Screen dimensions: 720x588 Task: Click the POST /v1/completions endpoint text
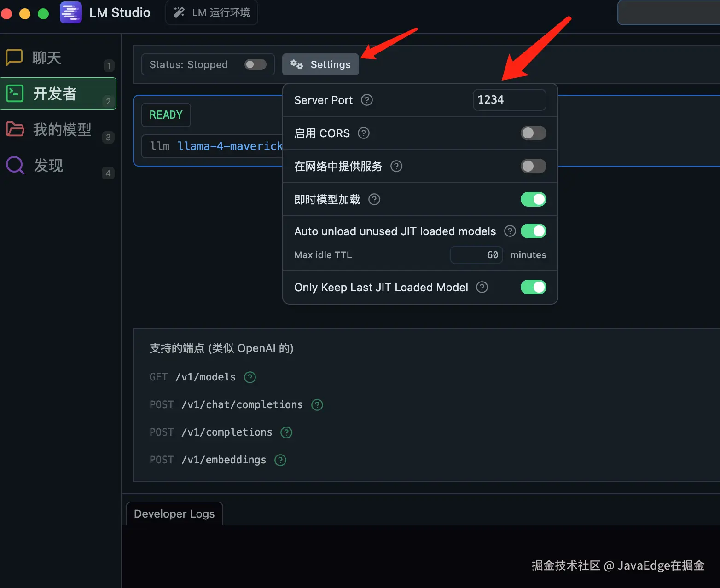point(211,432)
